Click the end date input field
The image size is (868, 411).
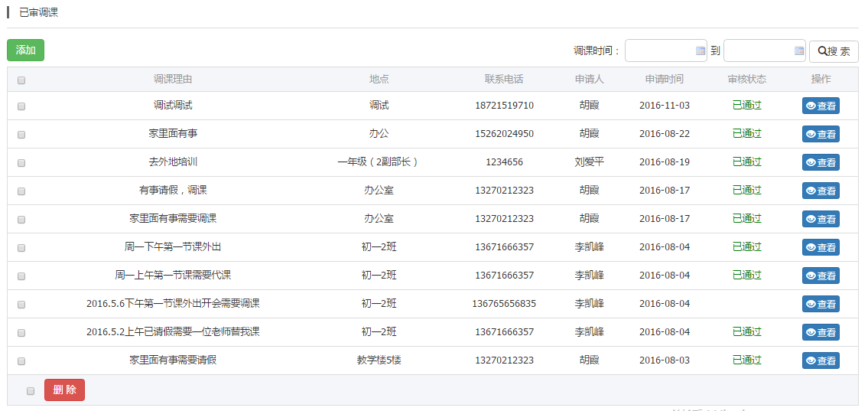pos(758,51)
